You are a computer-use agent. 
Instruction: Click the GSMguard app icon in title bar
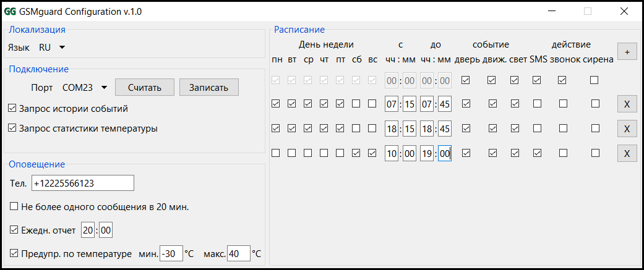(x=10, y=11)
